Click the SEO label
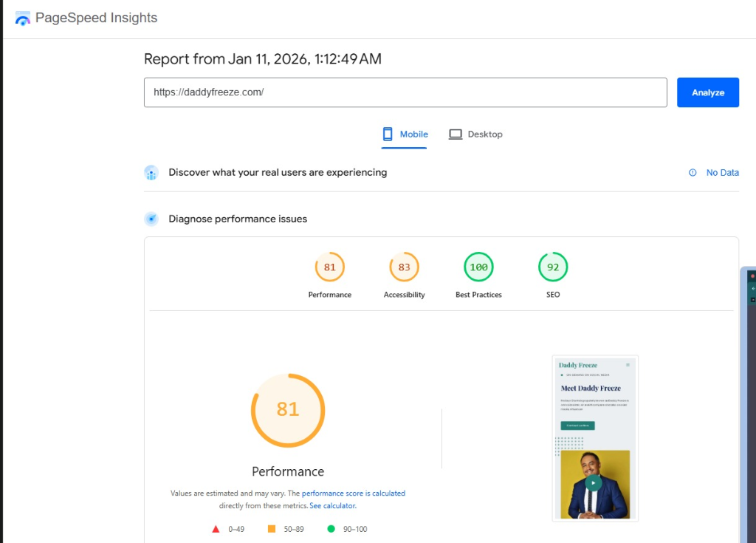This screenshot has width=756, height=543. [553, 295]
